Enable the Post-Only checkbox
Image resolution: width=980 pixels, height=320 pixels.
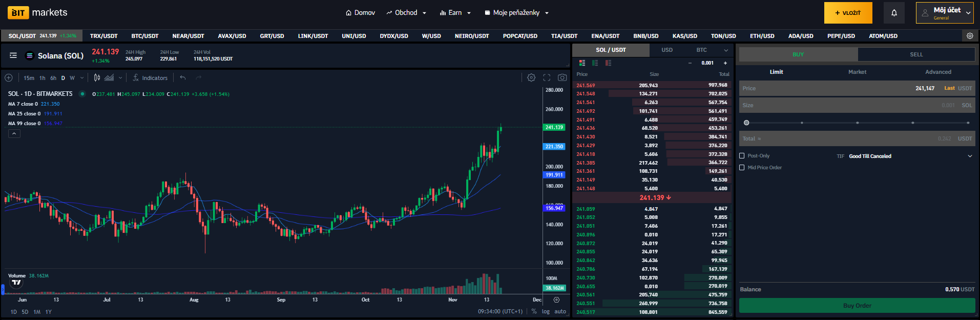coord(742,156)
